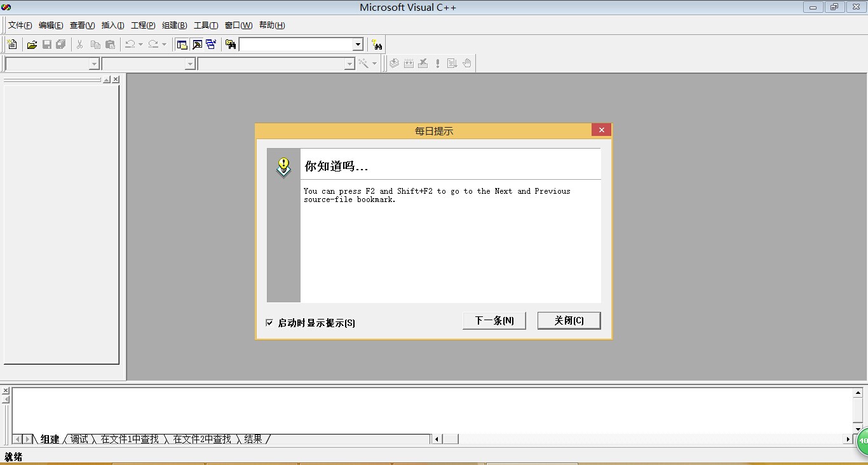The width and height of the screenshot is (868, 465).
Task: Expand the WizardBar actions dropdown arrow
Action: coord(374,64)
